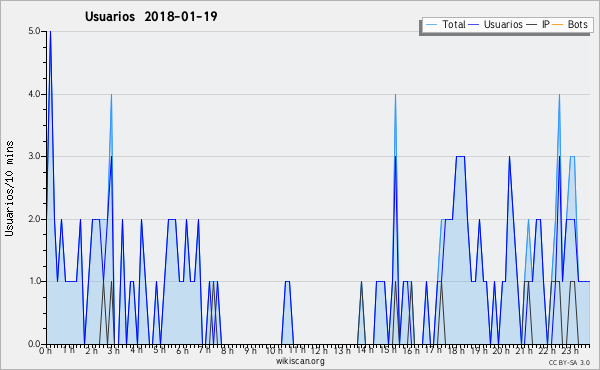Click the y-axis value 5.0

34,31
